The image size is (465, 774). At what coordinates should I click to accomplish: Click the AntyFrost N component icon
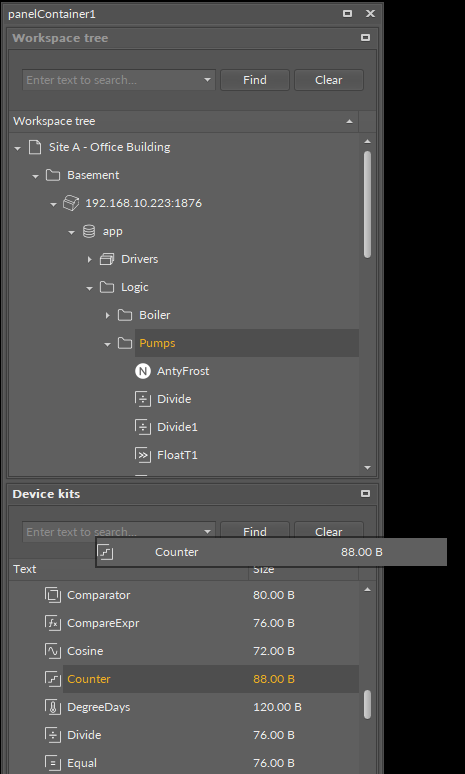click(x=143, y=371)
